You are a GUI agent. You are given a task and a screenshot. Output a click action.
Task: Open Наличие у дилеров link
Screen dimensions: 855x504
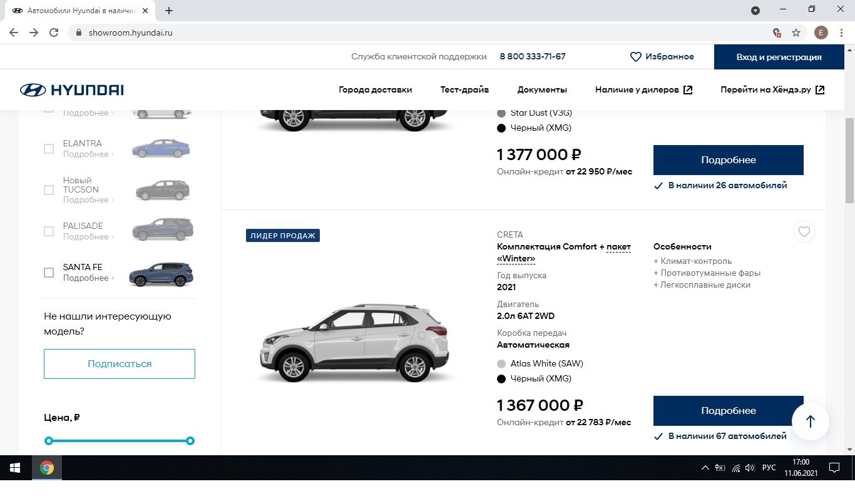644,90
